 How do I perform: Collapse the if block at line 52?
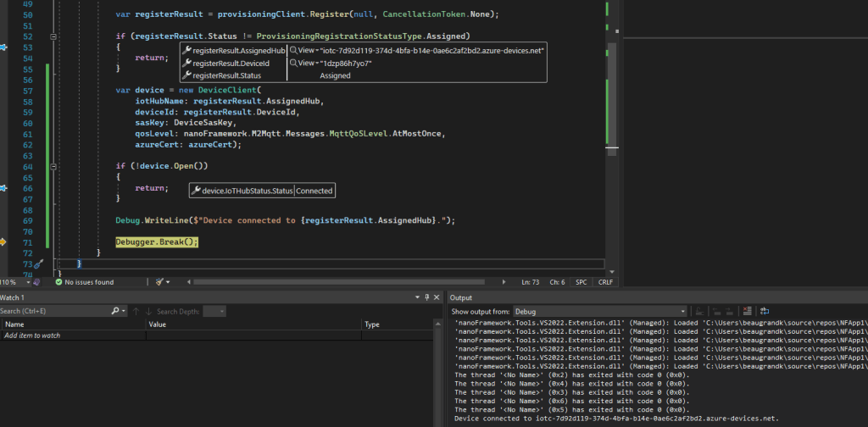click(x=53, y=37)
